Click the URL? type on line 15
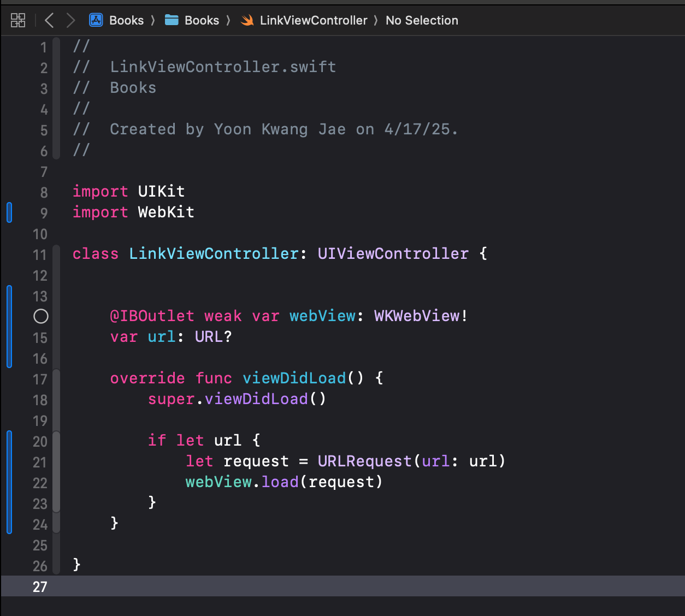Image resolution: width=685 pixels, height=616 pixels. (213, 336)
